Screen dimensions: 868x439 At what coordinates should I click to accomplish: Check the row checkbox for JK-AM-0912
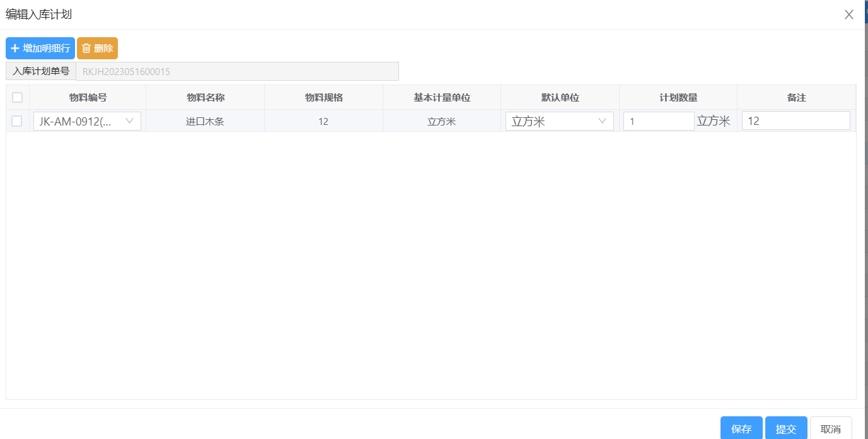pyautogui.click(x=18, y=121)
